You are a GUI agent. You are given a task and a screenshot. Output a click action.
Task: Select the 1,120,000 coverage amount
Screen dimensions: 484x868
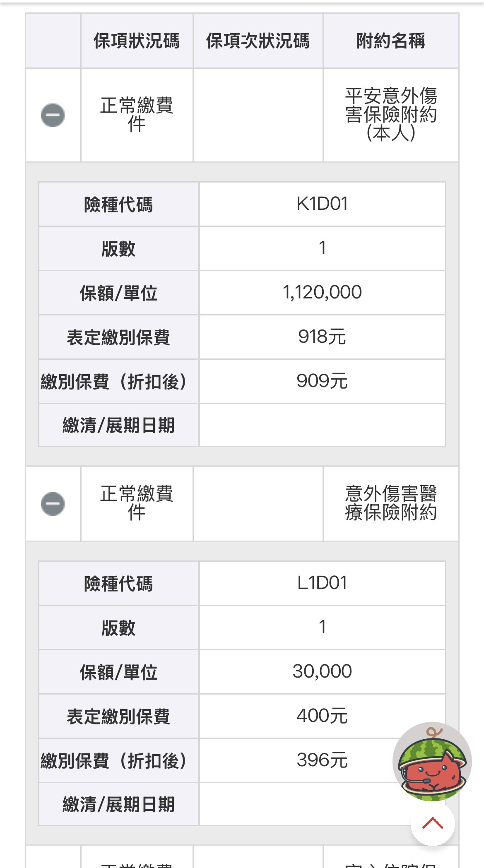(x=322, y=293)
